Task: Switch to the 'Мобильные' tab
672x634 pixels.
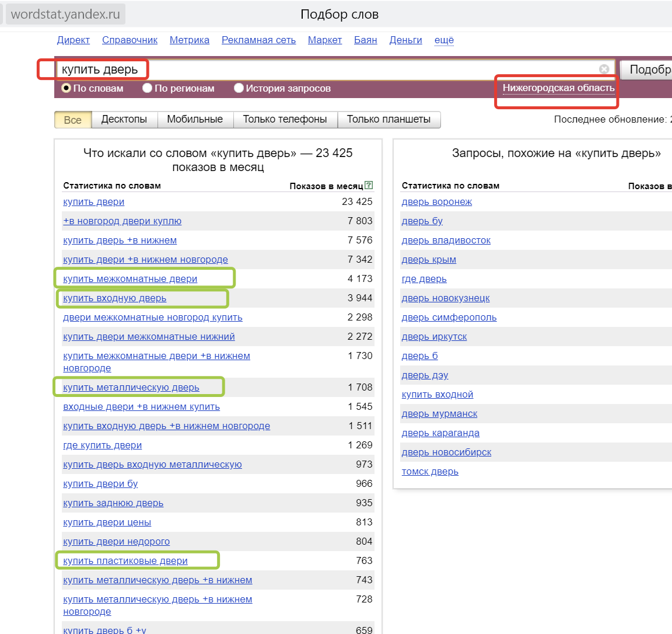Action: [195, 119]
